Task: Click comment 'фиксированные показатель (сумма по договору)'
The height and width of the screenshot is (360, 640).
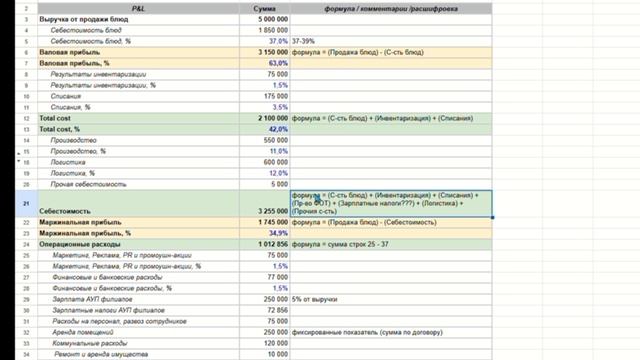Action: pos(391,333)
